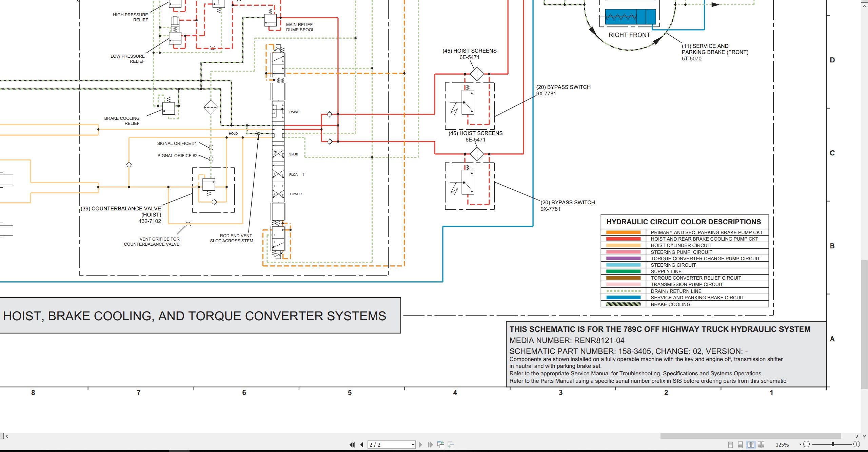Click grid row letter C
Screen dimensions: 868x452
click(x=832, y=153)
